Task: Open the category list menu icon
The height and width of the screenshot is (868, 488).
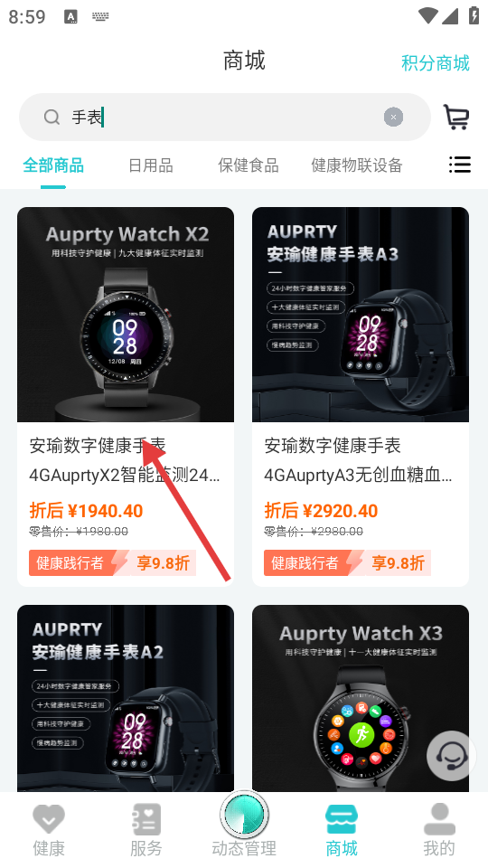Action: click(460, 165)
